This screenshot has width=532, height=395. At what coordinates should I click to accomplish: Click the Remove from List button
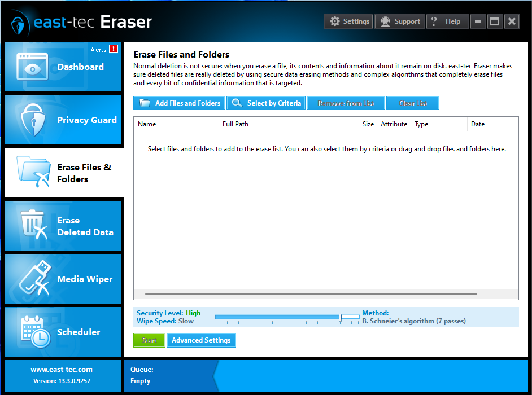click(x=345, y=103)
